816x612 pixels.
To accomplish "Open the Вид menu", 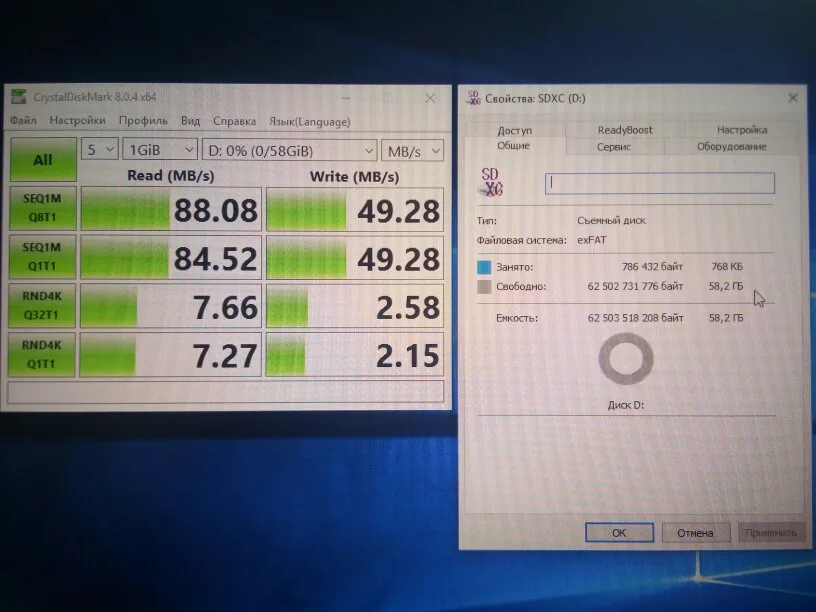I will [x=190, y=121].
